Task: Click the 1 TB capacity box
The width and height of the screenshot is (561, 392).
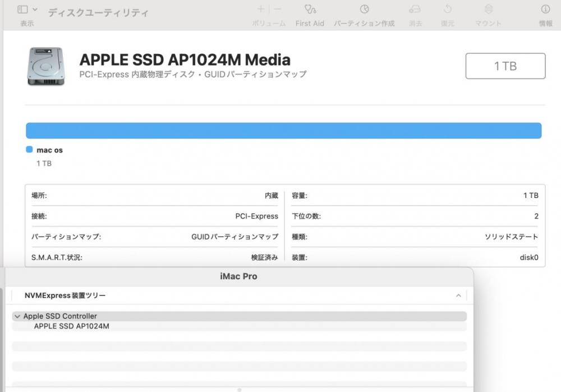Action: 505,66
